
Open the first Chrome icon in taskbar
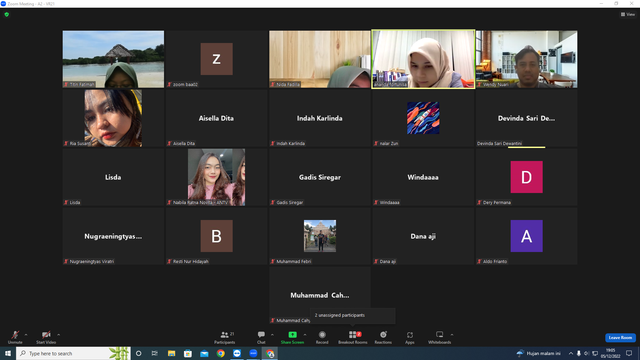coord(220,353)
